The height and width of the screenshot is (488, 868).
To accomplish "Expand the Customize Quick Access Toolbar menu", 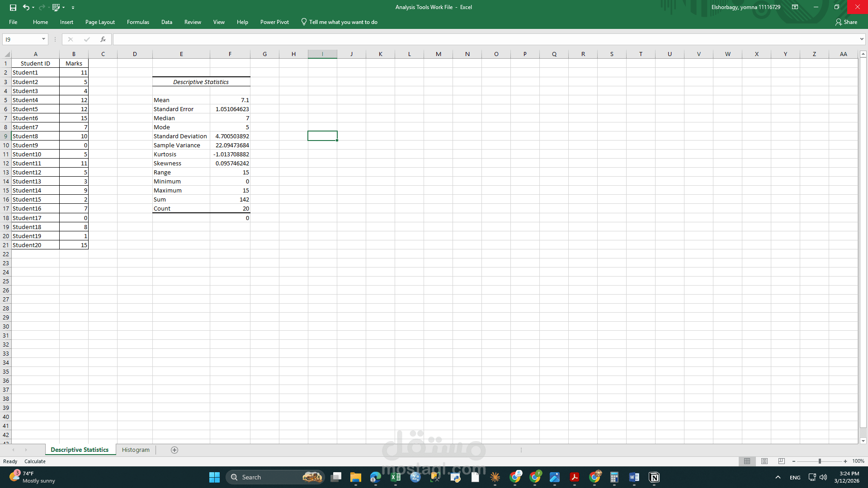I will click(73, 8).
